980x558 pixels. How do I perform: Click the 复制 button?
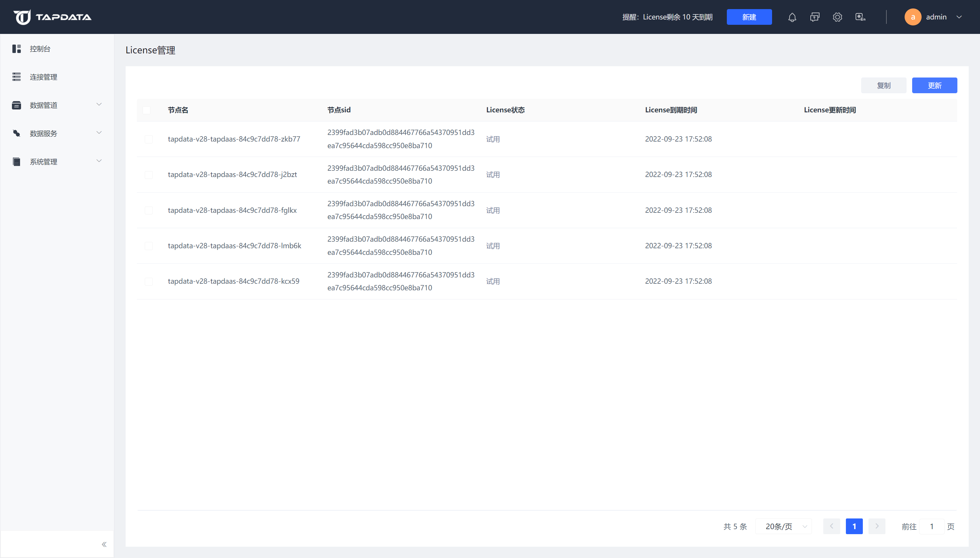tap(883, 85)
